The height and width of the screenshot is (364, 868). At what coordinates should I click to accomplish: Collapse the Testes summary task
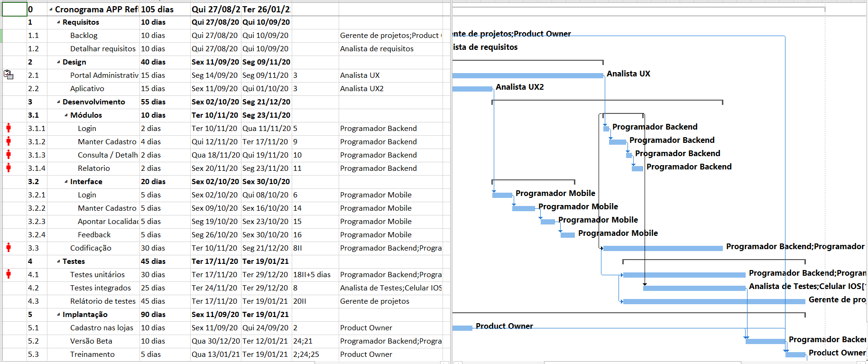[x=58, y=261]
